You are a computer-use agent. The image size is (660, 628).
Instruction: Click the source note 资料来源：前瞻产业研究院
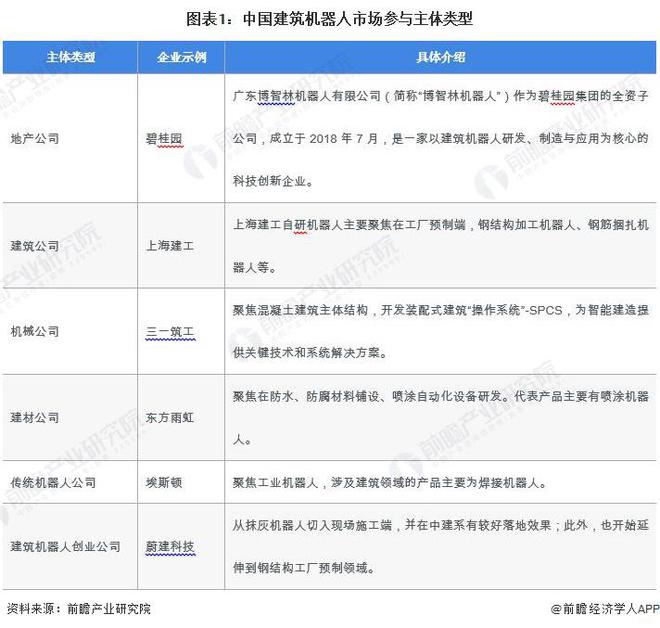click(x=79, y=609)
